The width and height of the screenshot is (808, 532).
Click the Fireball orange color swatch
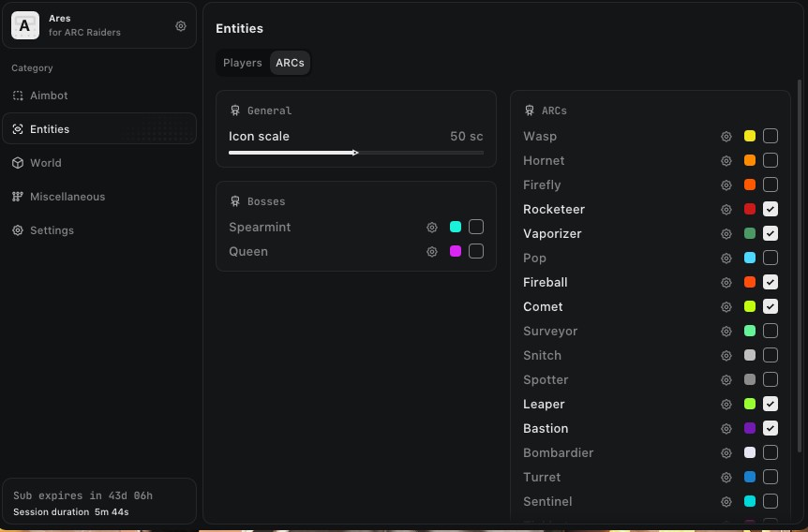[x=750, y=282]
